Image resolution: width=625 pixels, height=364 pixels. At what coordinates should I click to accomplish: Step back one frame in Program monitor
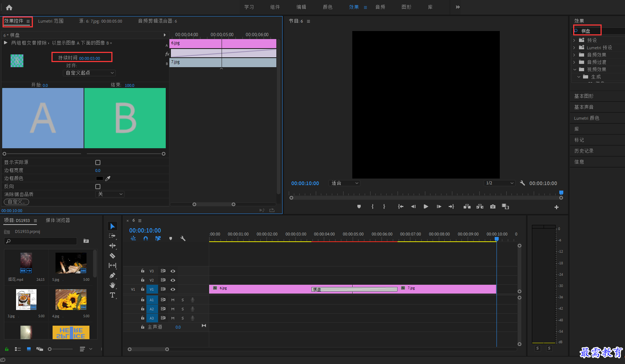pyautogui.click(x=413, y=207)
